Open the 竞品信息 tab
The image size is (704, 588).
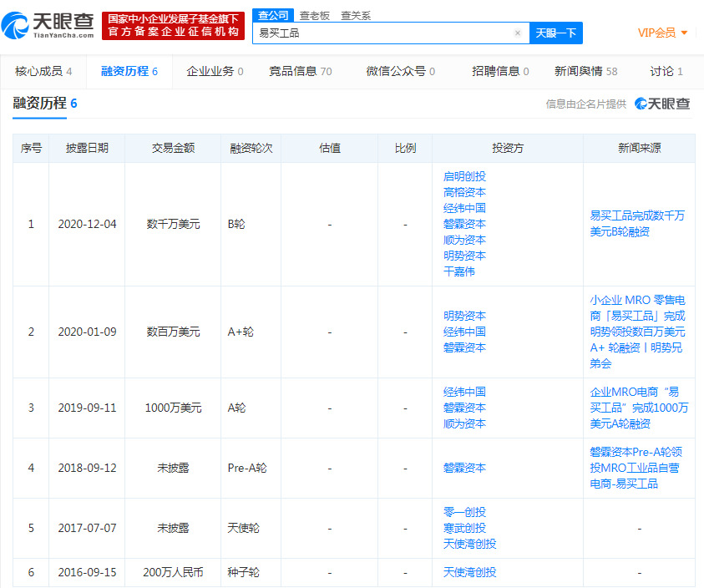click(x=301, y=72)
